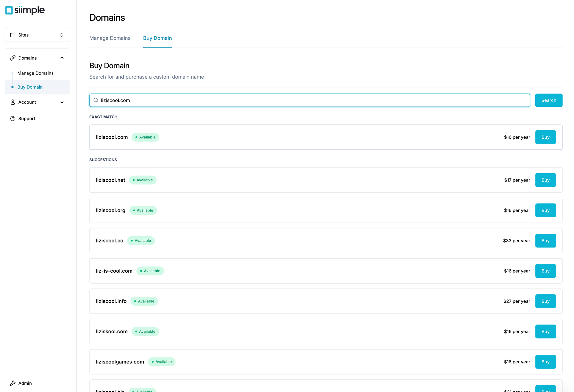Click the Admin key icon

pos(13,383)
